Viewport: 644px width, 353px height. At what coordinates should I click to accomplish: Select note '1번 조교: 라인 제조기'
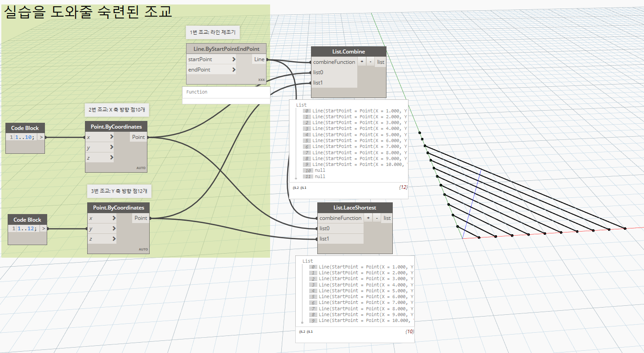tap(213, 32)
